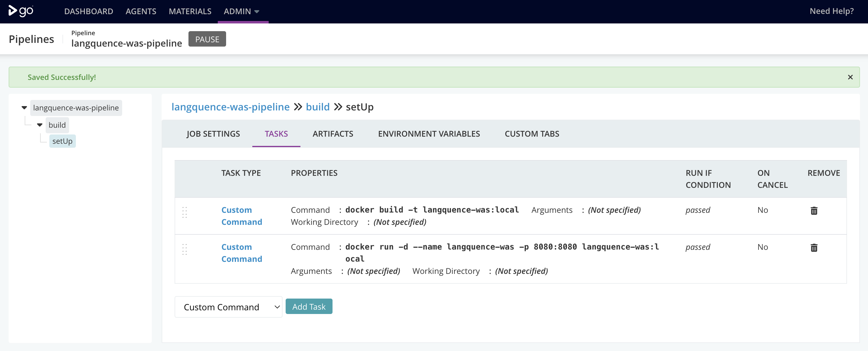The image size is (868, 351).
Task: Grab the drag handle for docker run task
Action: 185,249
